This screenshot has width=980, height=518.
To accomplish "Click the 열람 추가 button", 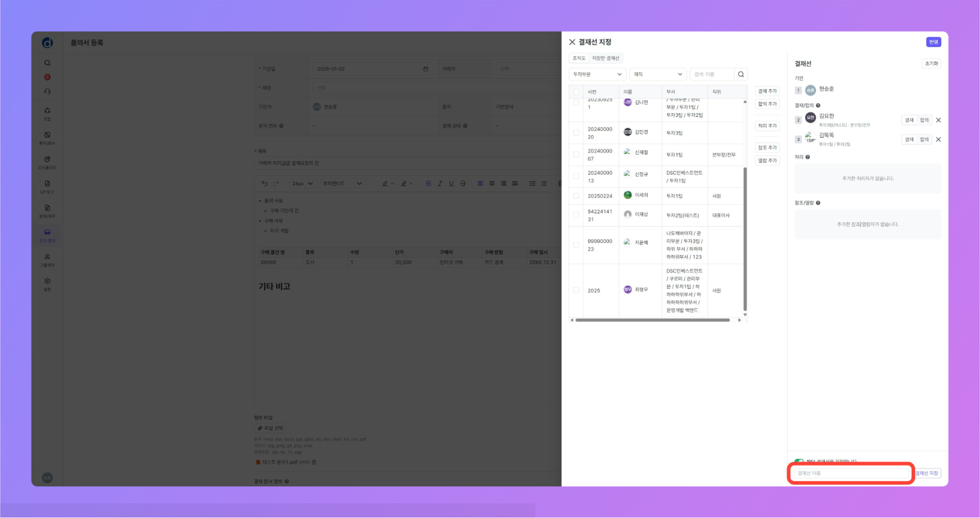I will click(767, 161).
